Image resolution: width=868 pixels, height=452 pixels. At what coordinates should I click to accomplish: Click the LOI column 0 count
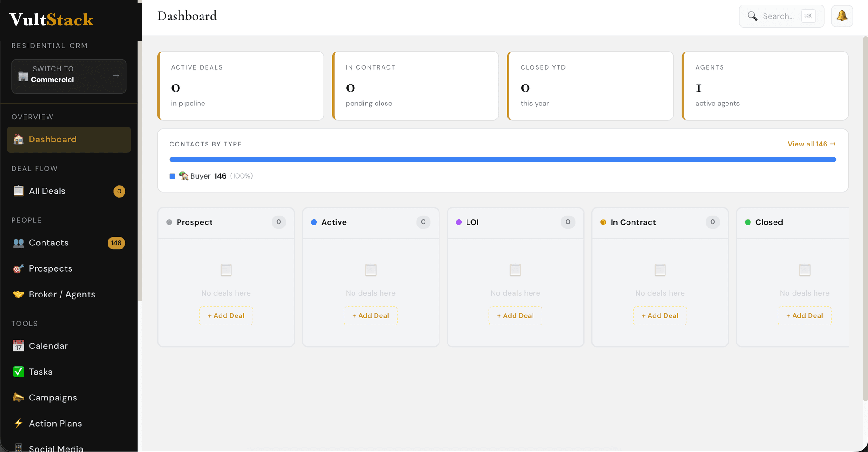click(x=568, y=222)
